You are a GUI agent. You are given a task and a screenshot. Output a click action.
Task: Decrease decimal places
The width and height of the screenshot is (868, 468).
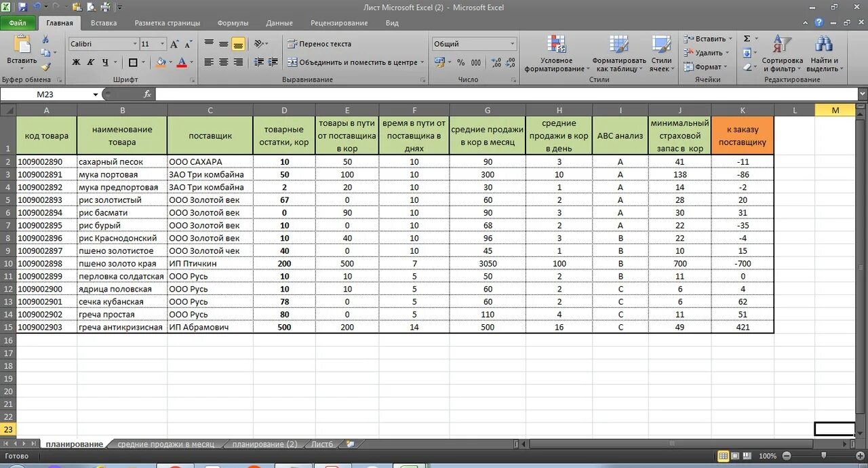click(x=509, y=62)
